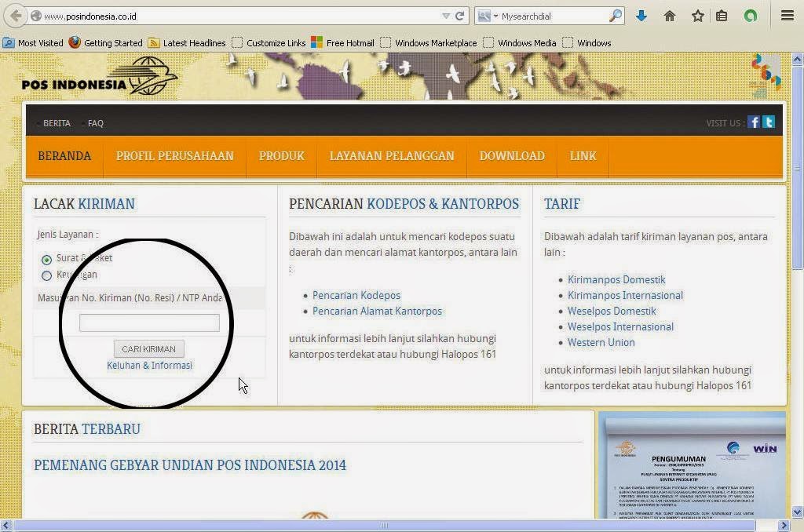Click the search magnifier icon
This screenshot has height=532, width=804.
(616, 16)
